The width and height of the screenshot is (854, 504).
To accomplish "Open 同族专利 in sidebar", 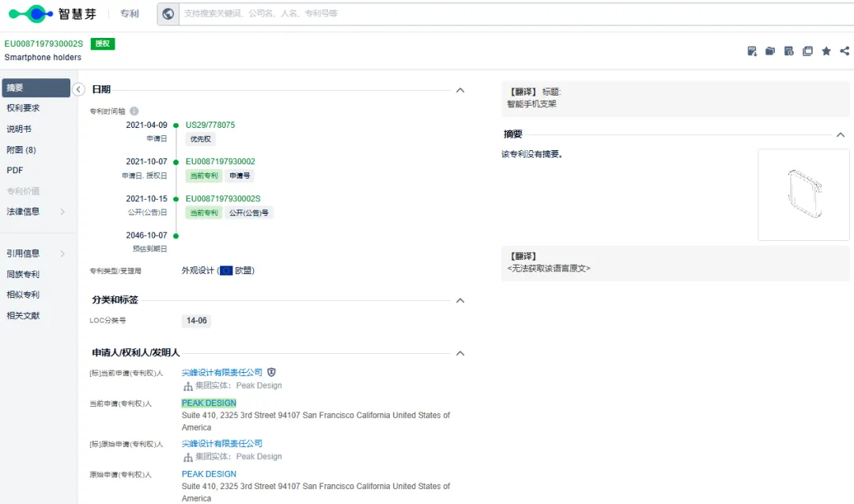I will pyautogui.click(x=23, y=274).
